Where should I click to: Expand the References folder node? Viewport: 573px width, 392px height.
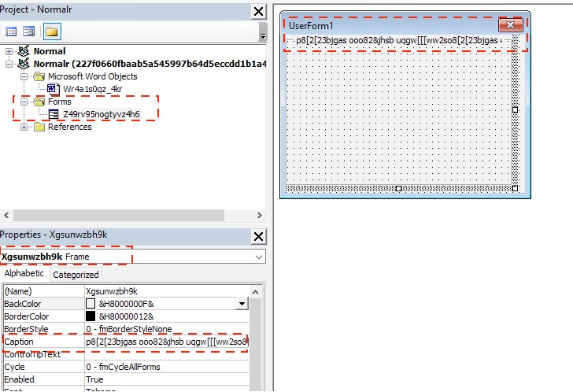pyautogui.click(x=24, y=128)
